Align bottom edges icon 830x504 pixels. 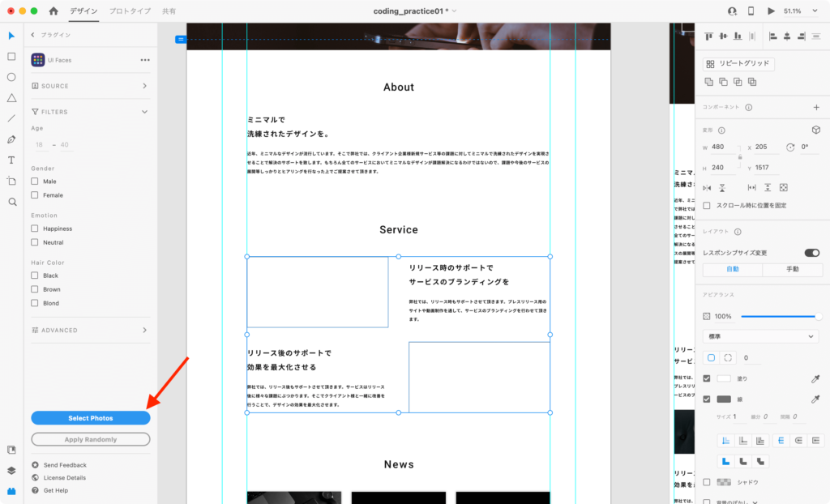pos(738,36)
